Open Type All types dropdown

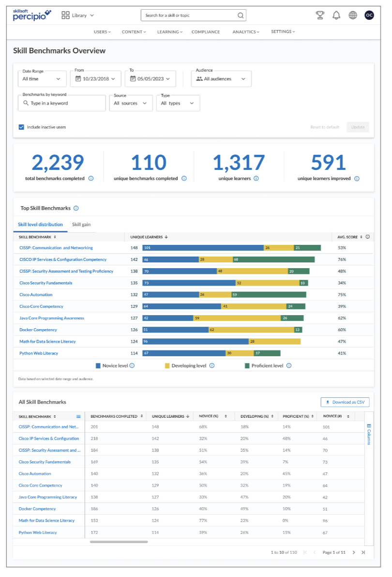[x=178, y=103]
